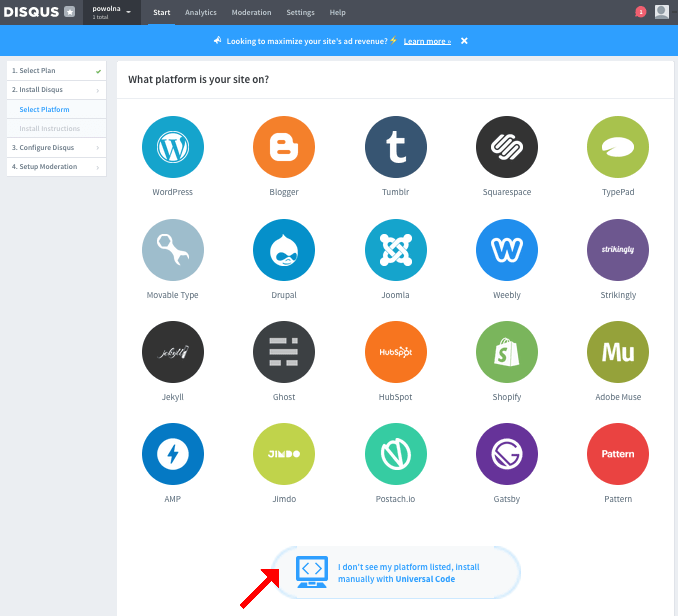
Task: Click the HubSpot text label
Action: coord(395,397)
